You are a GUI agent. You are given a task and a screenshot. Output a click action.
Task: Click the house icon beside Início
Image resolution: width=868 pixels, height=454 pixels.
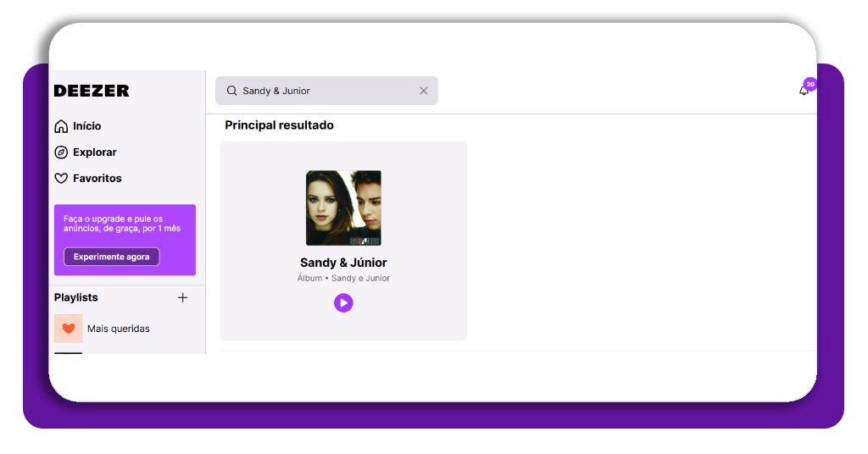click(x=61, y=126)
